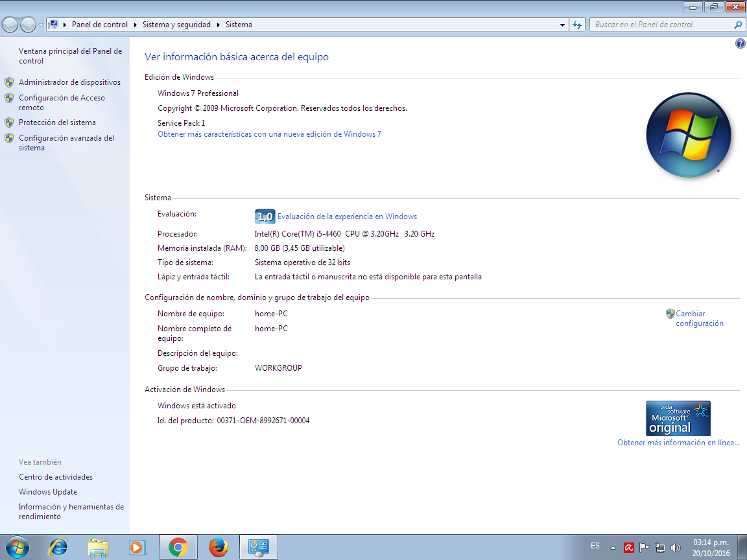
Task: Open the blue Help question mark icon
Action: (740, 44)
